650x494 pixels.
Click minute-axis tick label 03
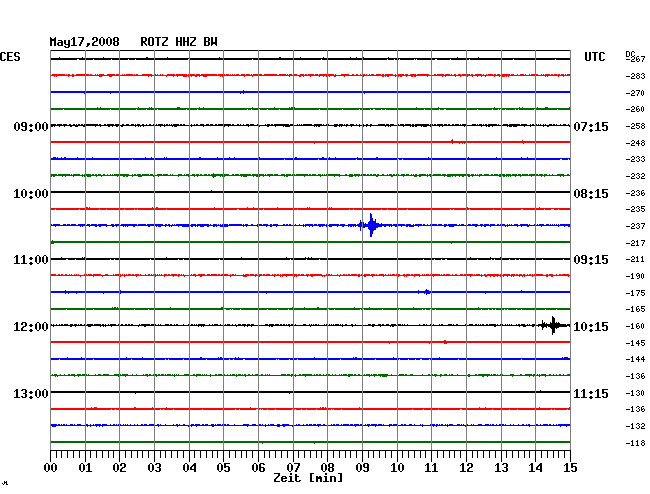[154, 468]
